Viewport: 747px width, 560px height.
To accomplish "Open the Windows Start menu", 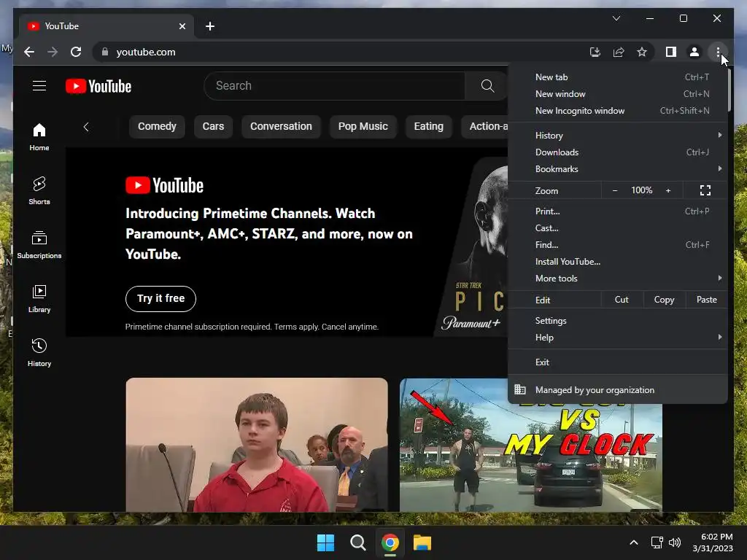I will coord(325,542).
